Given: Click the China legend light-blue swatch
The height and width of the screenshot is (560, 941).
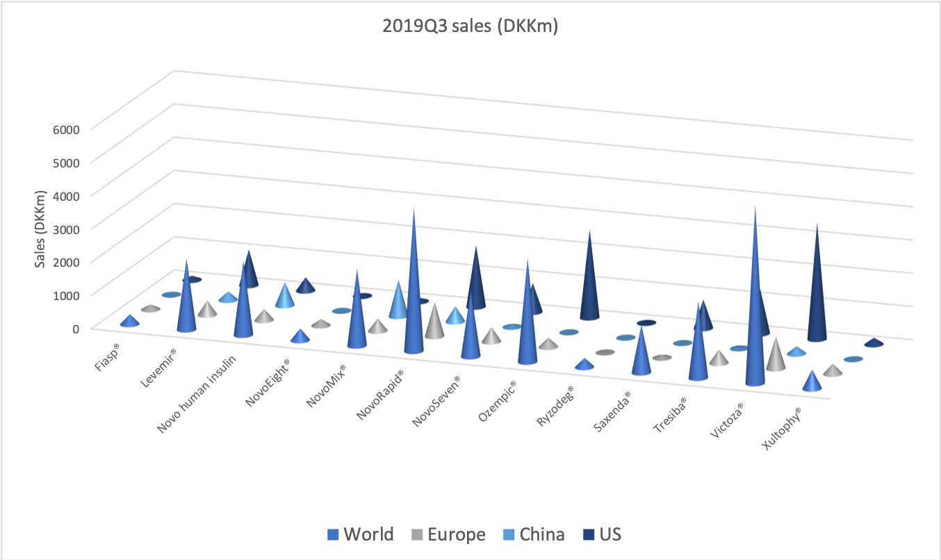Looking at the screenshot, I should pyautogui.click(x=509, y=535).
